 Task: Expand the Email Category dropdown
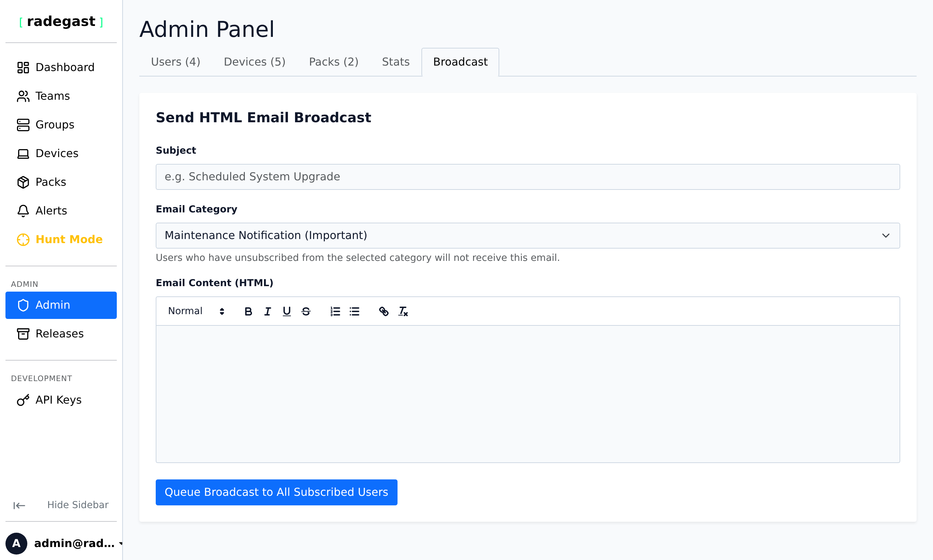tap(528, 236)
